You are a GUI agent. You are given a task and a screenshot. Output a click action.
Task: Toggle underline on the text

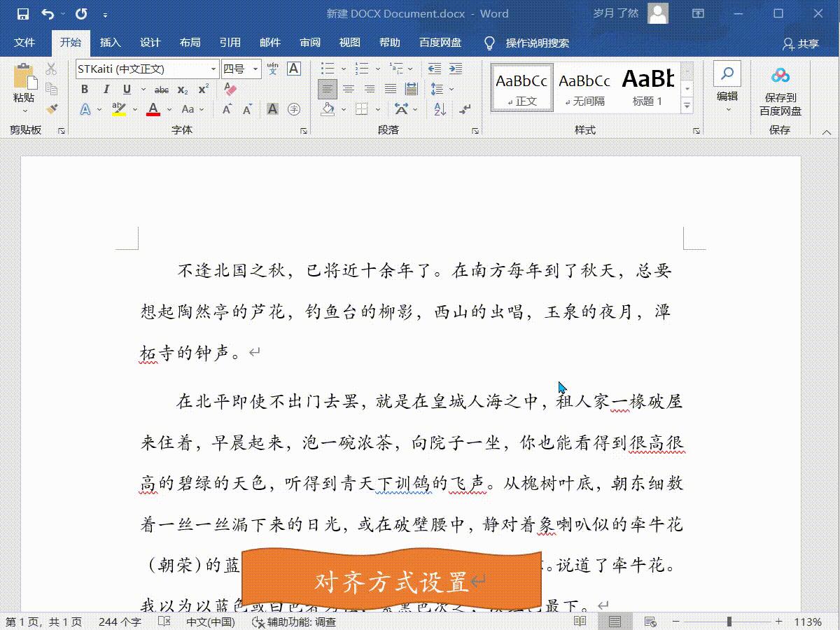(126, 89)
